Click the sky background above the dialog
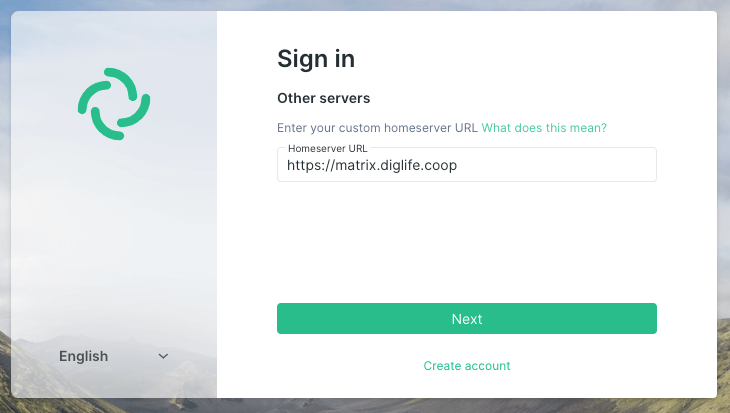The image size is (730, 413). coord(365,5)
